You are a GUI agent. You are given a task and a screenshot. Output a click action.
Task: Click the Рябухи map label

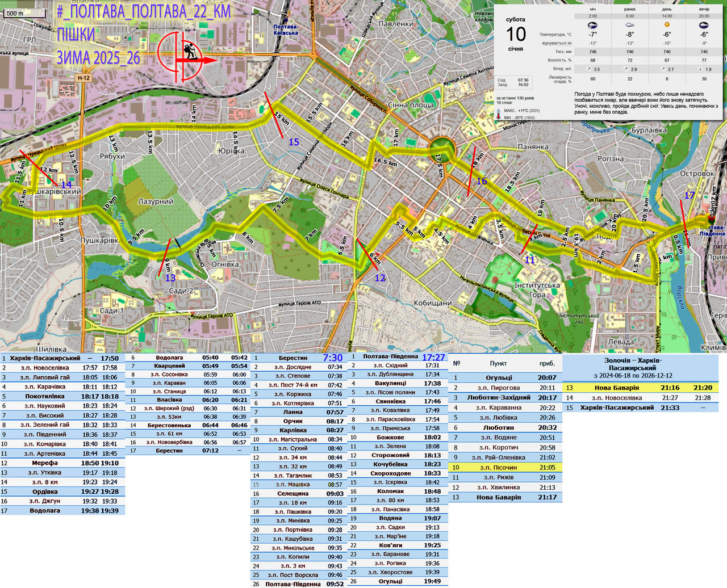[112, 156]
